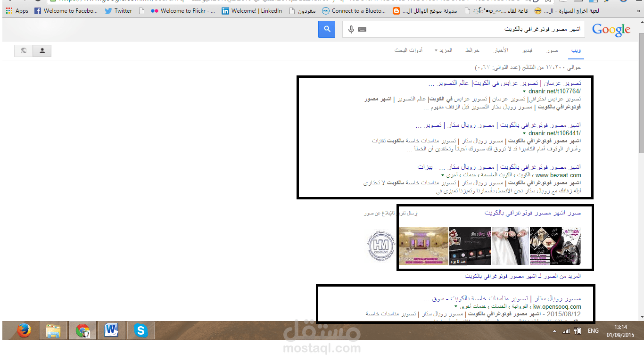Open the Connect to a Bluetooth bookmark
Screen dimensions: 644x362
[x=354, y=10]
